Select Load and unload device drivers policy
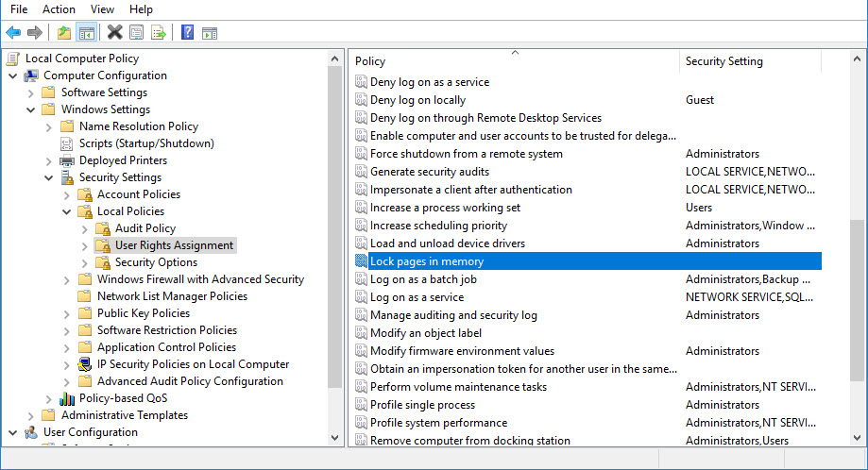Viewport: 868px width, 470px height. click(x=448, y=243)
